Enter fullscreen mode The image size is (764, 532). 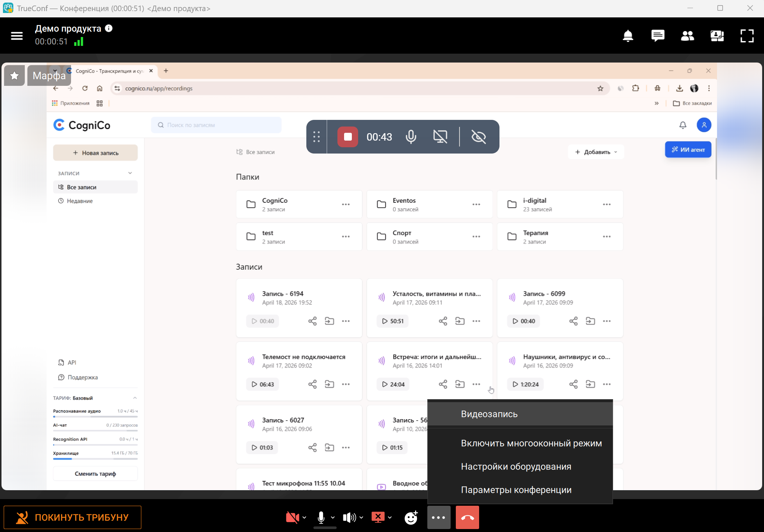coord(747,36)
